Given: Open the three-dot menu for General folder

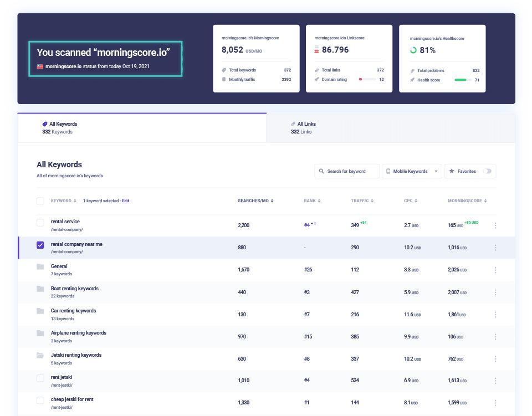Looking at the screenshot, I should 495,270.
